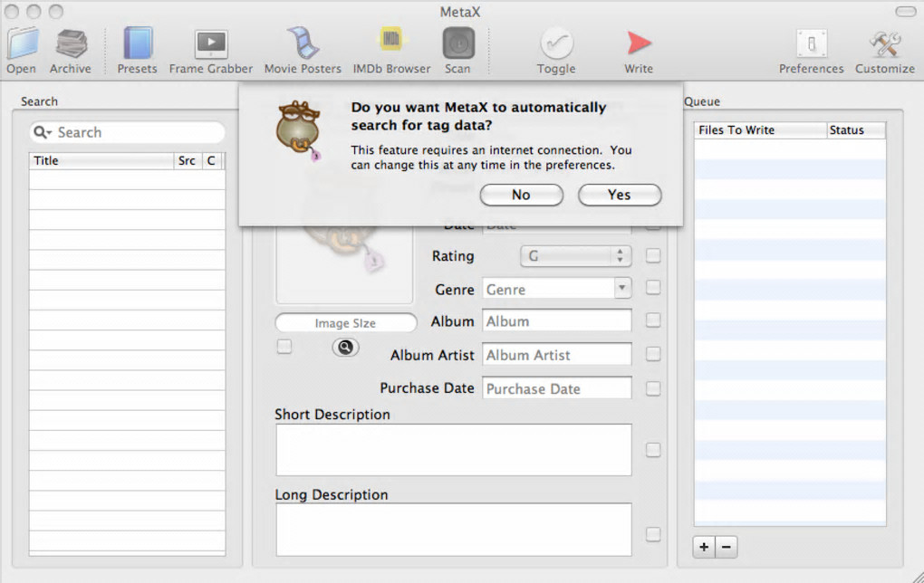
Task: Click the Src column header
Action: 188,161
